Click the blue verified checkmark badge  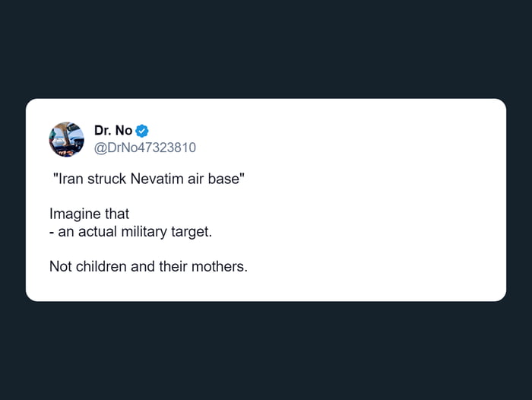pyautogui.click(x=142, y=131)
